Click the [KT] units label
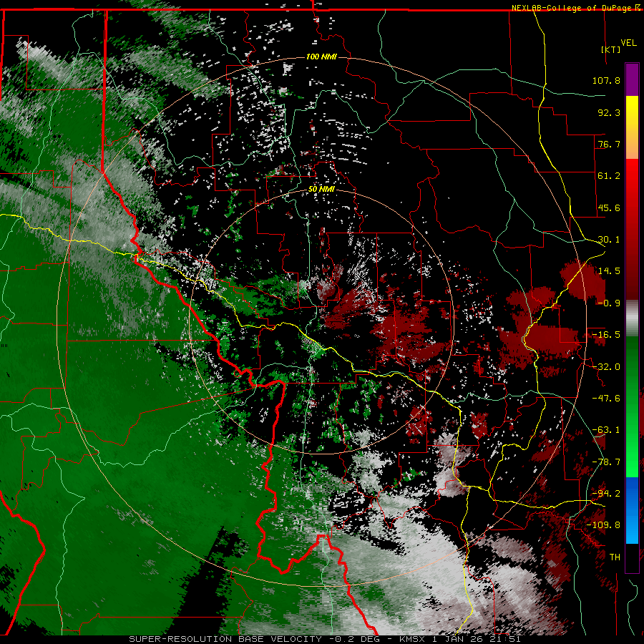This screenshot has height=644, width=644. 610,49
